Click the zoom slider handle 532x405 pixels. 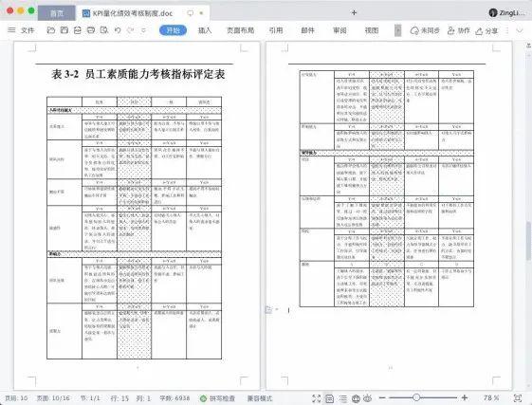pos(416,397)
